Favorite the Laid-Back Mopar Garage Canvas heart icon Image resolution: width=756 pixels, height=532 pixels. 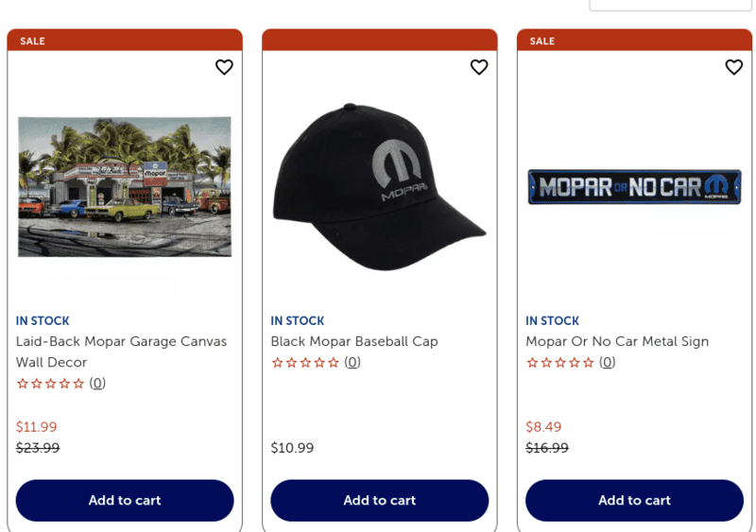(x=224, y=67)
